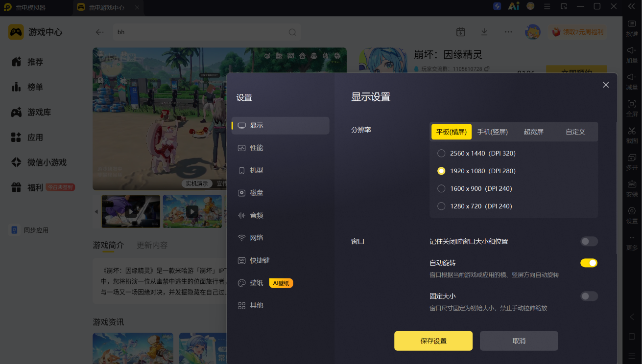Copy the player group number 1105610728
The image size is (642, 364).
[x=487, y=69]
